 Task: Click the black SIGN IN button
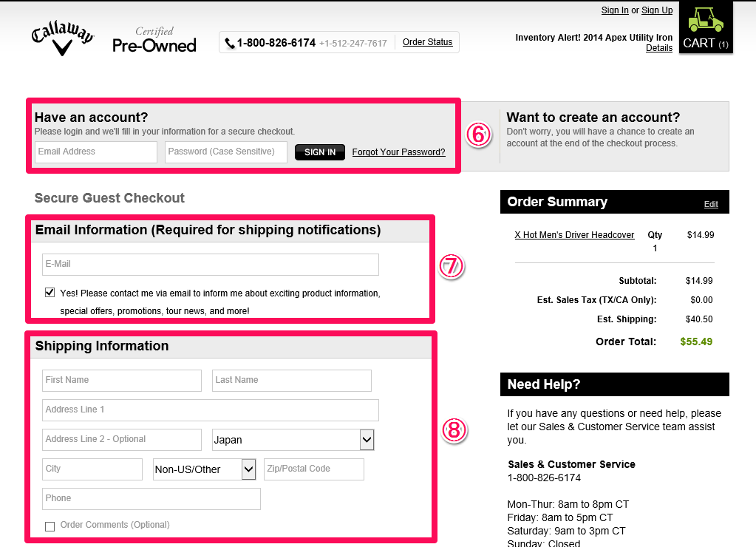tap(320, 152)
